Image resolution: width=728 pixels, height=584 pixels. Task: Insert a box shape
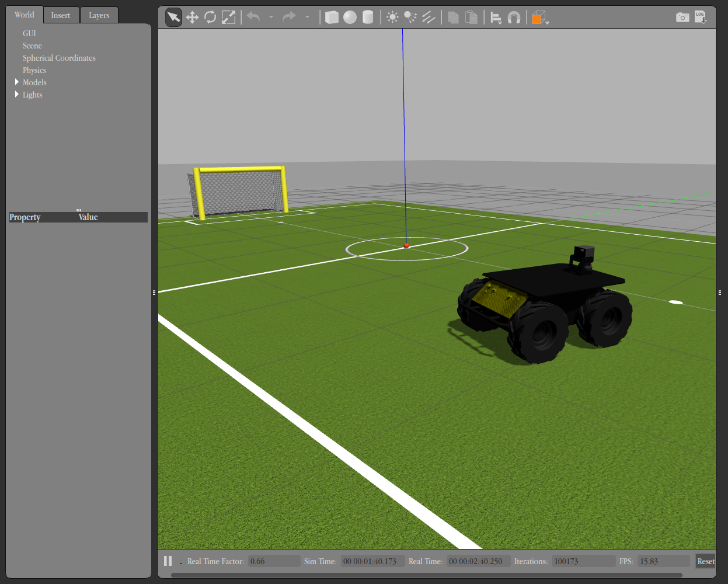point(332,18)
